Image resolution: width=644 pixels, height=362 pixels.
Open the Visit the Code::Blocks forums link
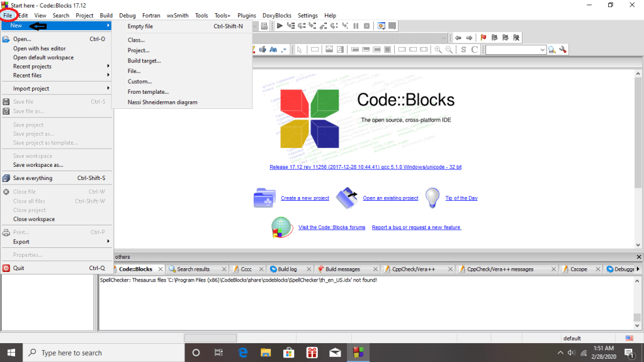tap(332, 227)
